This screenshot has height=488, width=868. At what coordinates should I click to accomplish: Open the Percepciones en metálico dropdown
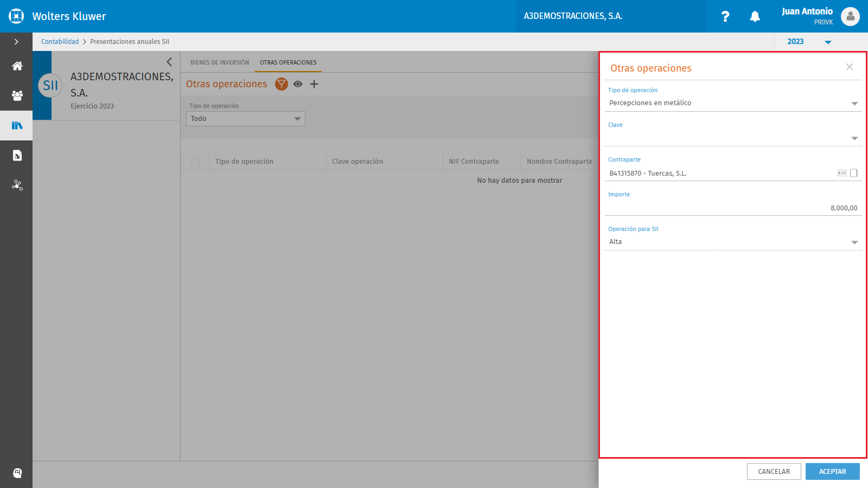click(733, 103)
